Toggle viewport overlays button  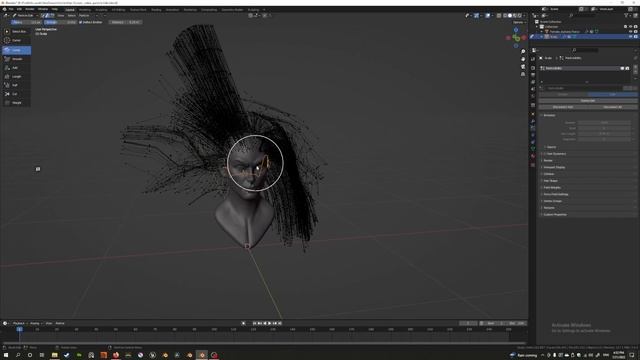coord(488,16)
